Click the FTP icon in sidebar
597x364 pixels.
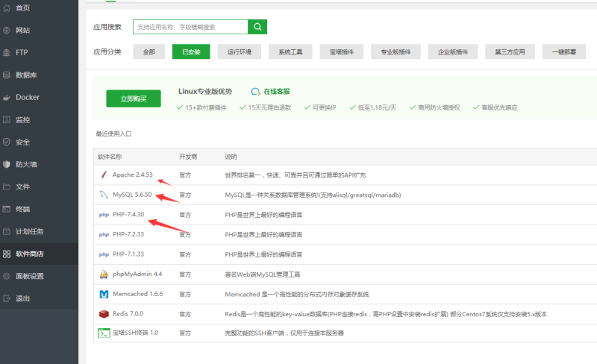pos(7,52)
